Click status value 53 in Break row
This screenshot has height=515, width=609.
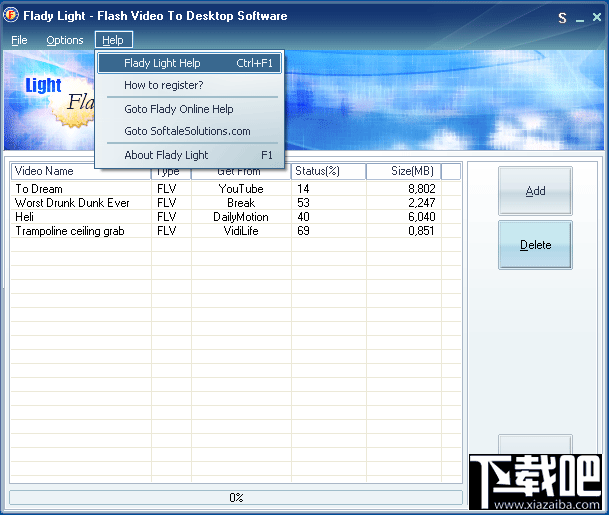pyautogui.click(x=303, y=203)
